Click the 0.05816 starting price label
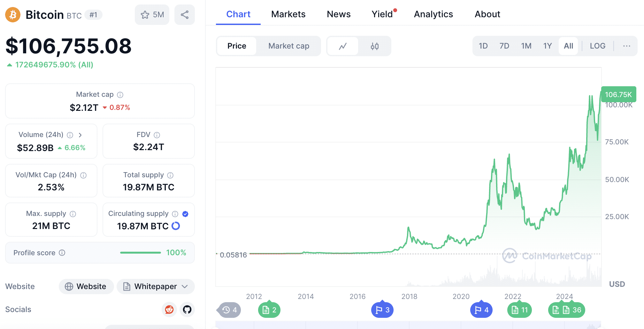The height and width of the screenshot is (329, 644). coord(233,255)
